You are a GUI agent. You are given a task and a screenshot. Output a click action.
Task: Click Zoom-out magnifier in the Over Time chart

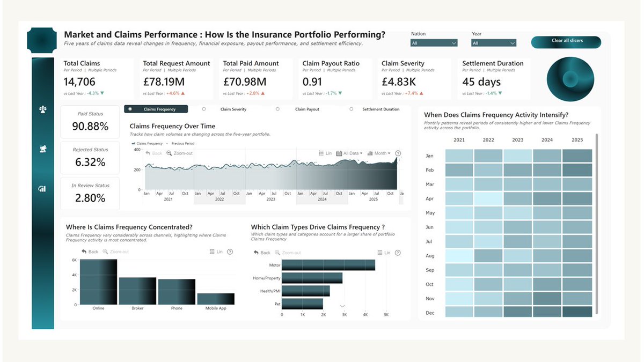tap(179, 153)
